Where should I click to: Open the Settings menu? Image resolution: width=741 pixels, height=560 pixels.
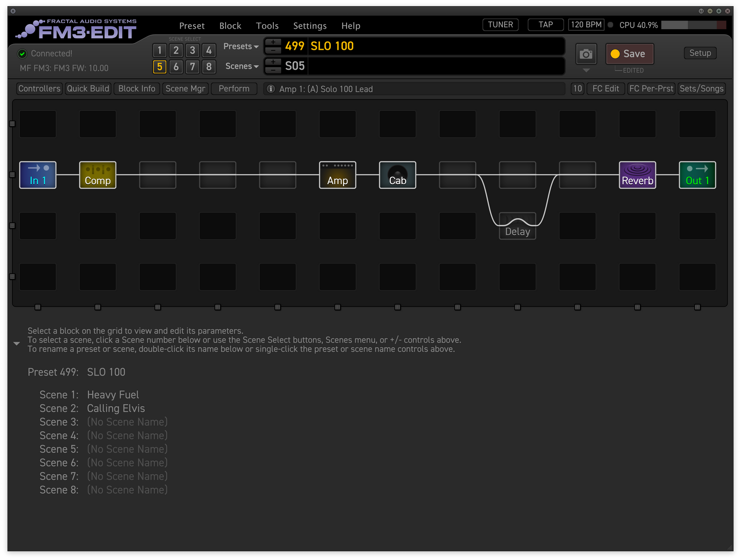click(310, 26)
